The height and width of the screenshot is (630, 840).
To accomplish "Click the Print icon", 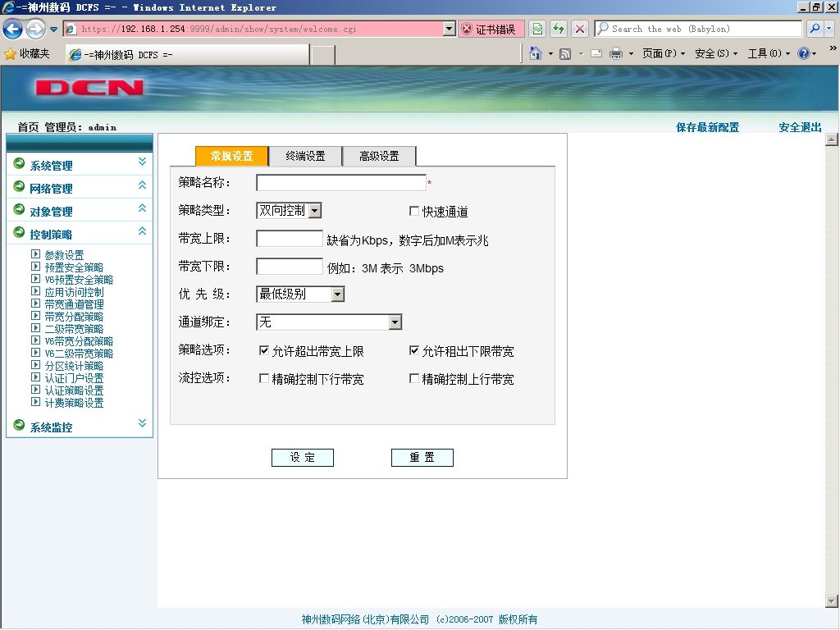I will (x=616, y=53).
